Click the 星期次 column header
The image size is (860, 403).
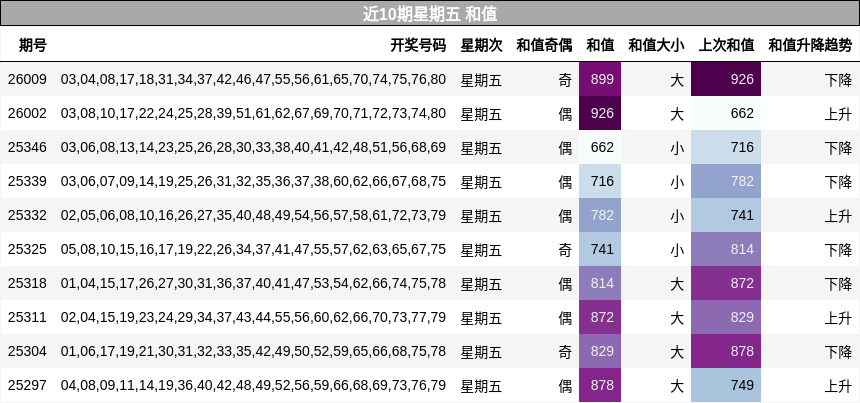click(481, 45)
